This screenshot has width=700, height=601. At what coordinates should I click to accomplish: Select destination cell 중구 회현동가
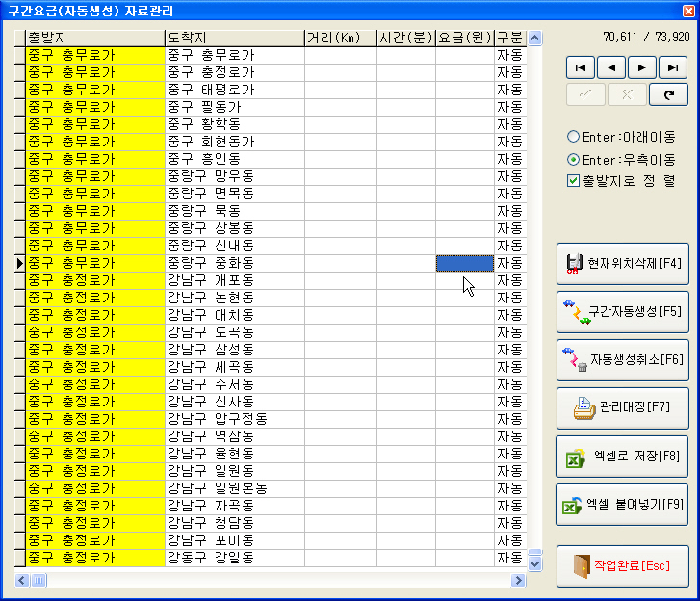pos(235,142)
